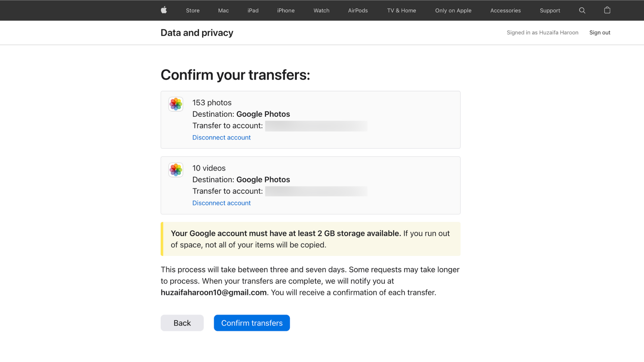Disconnect account for the videos transfer
The width and height of the screenshot is (644, 362).
pyautogui.click(x=221, y=203)
